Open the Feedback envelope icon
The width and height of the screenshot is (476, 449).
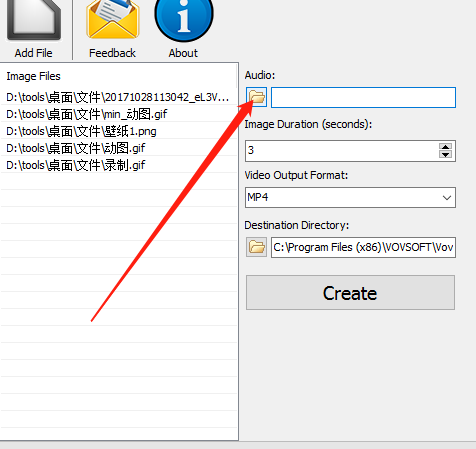pyautogui.click(x=113, y=20)
